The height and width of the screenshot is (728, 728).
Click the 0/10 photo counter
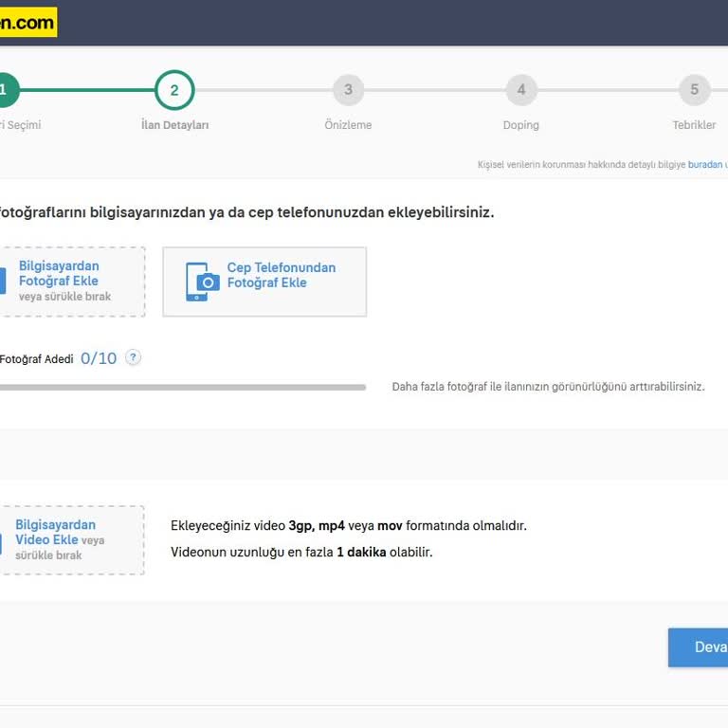click(99, 358)
